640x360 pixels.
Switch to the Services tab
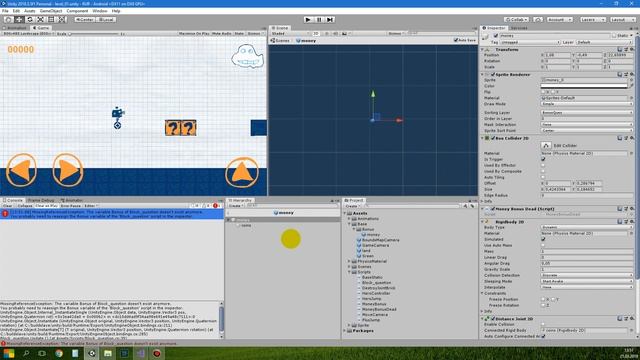point(519,28)
